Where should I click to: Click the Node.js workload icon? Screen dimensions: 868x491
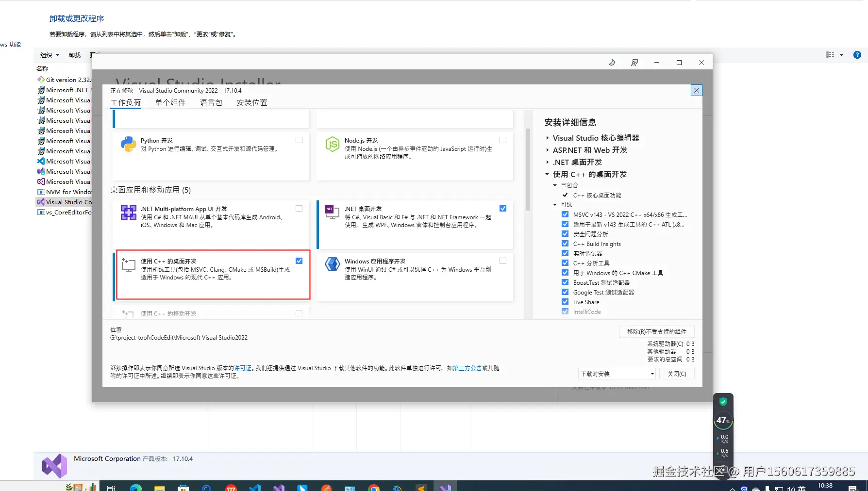pyautogui.click(x=333, y=145)
